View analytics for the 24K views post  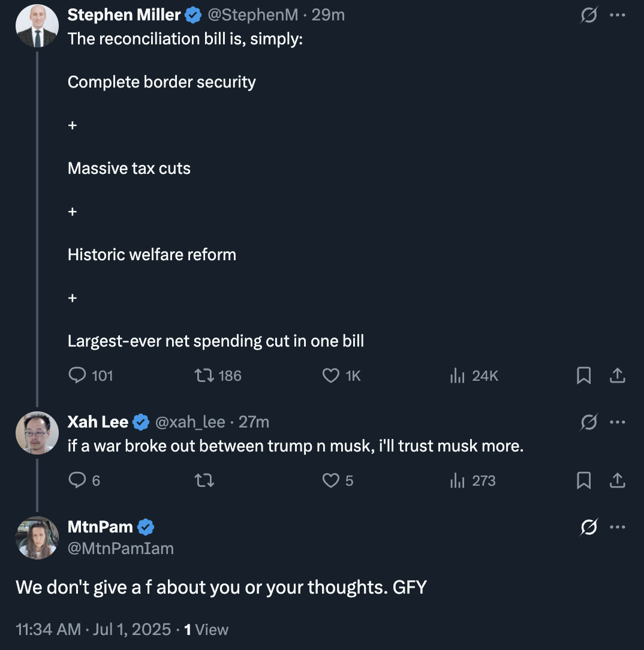[x=458, y=375]
